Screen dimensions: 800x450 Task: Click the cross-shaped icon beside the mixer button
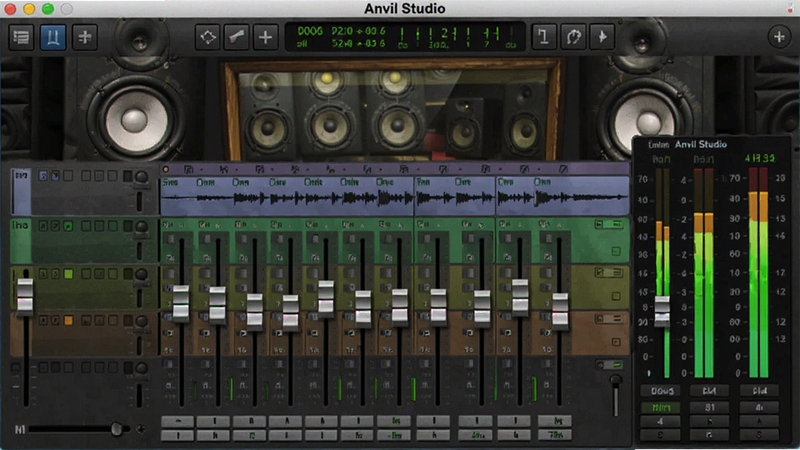pos(85,37)
